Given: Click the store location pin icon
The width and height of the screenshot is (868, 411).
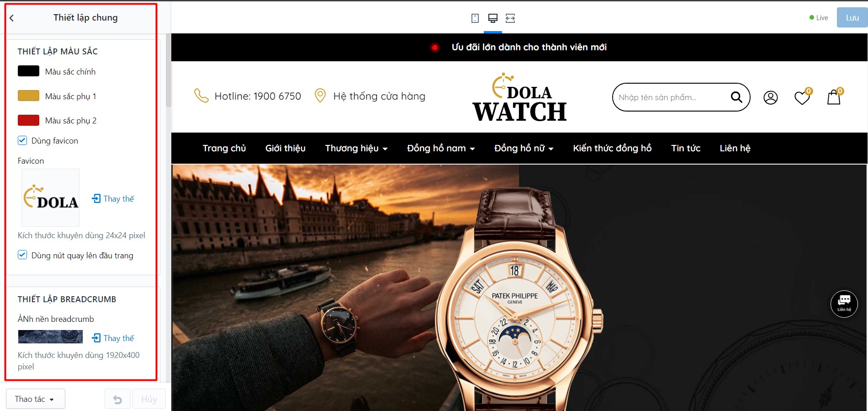Looking at the screenshot, I should (x=320, y=96).
